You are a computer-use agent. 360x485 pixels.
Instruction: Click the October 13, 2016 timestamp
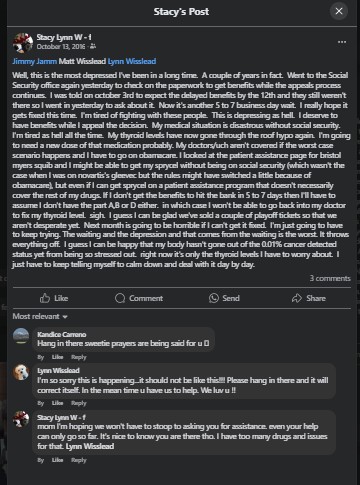coord(61,46)
